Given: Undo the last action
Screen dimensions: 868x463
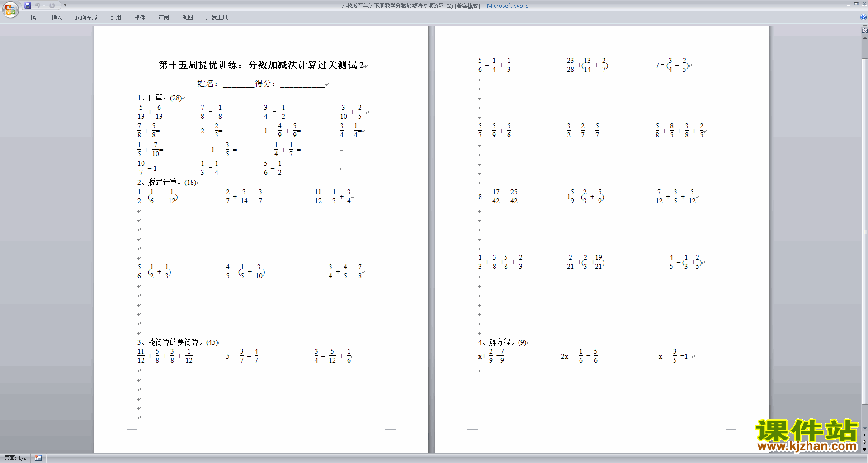Looking at the screenshot, I should click(x=38, y=5).
